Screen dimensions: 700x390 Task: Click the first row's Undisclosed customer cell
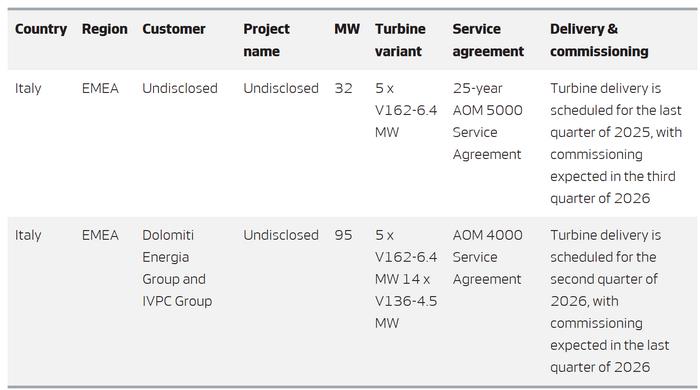pos(179,88)
